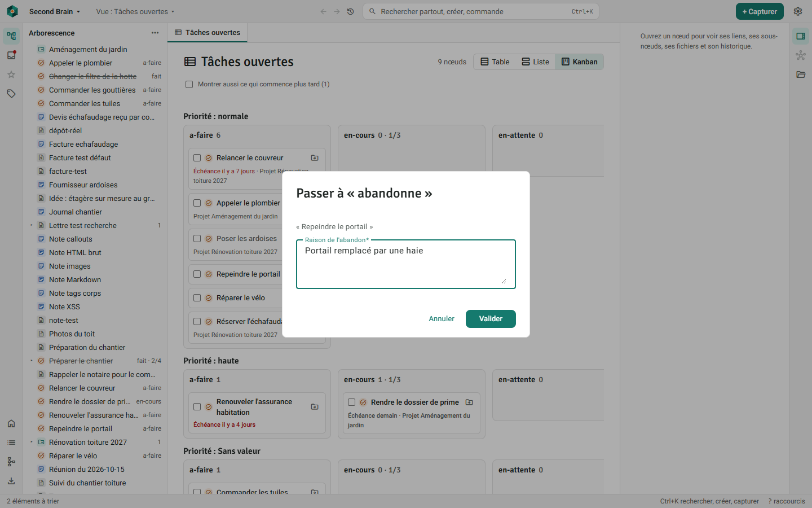This screenshot has width=812, height=508.
Task: Go back with the left arrow
Action: click(323, 11)
